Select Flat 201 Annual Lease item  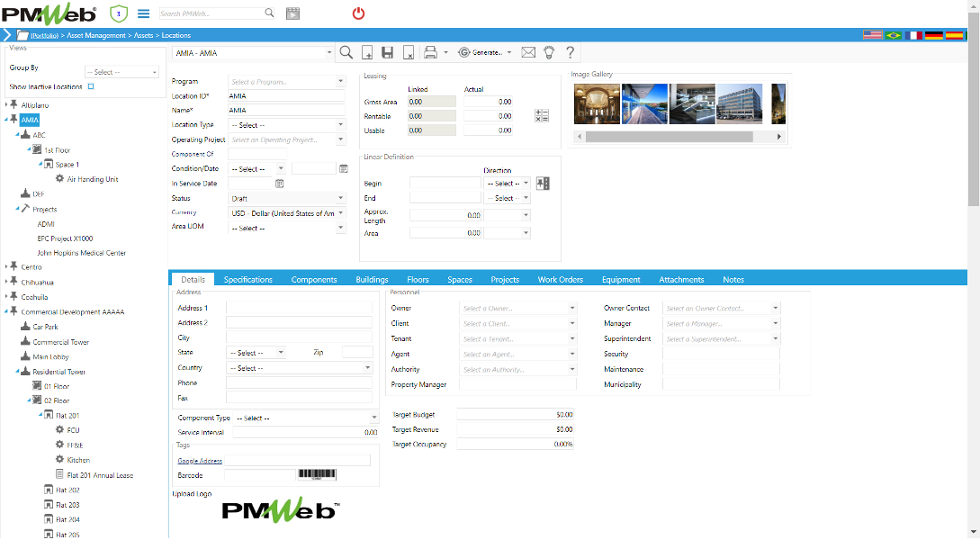100,475
